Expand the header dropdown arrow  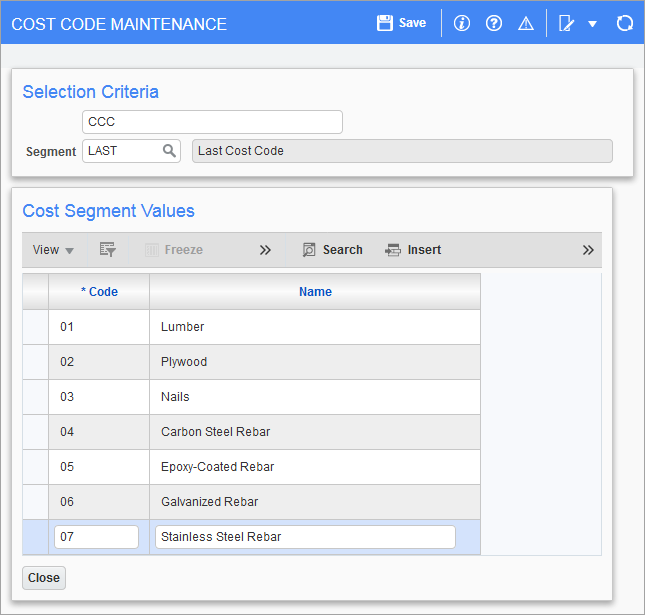point(592,24)
